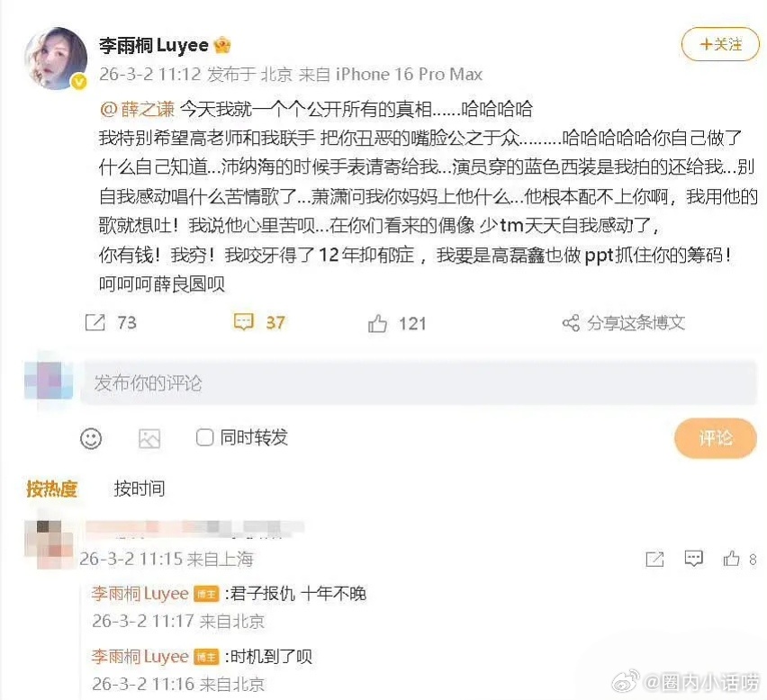Open the 李雨桐 Luyee username at the post top
Screen dimensions: 767x700
pos(154,46)
